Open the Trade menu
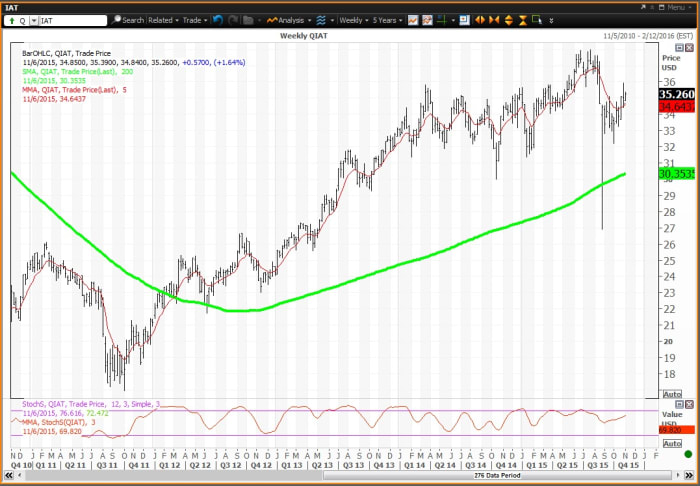This screenshot has width=700, height=486. tap(194, 19)
